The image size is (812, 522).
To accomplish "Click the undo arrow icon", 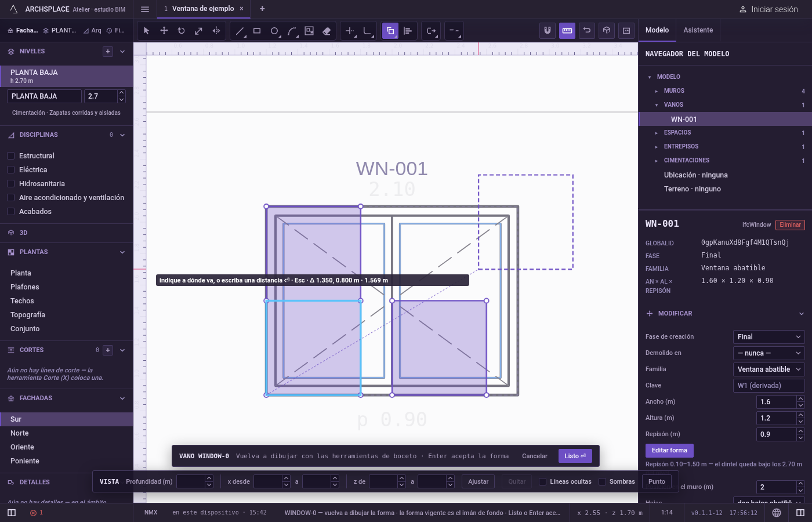I will pyautogui.click(x=587, y=31).
